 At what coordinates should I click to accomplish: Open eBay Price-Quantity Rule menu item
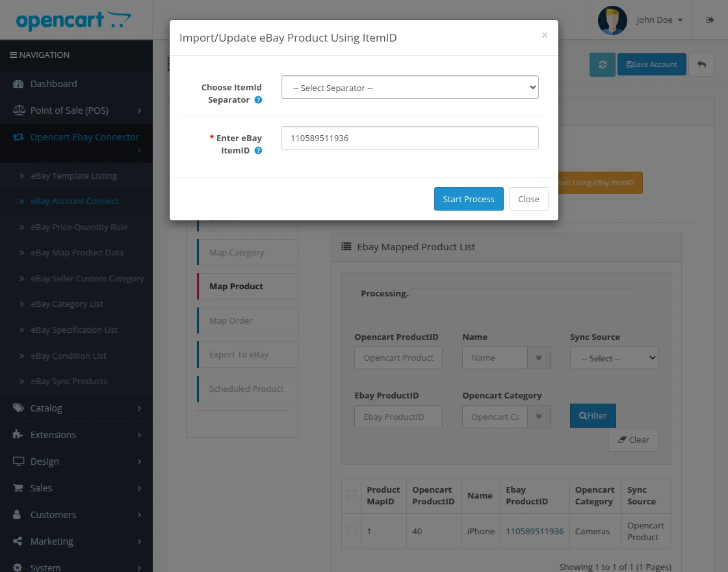click(79, 227)
